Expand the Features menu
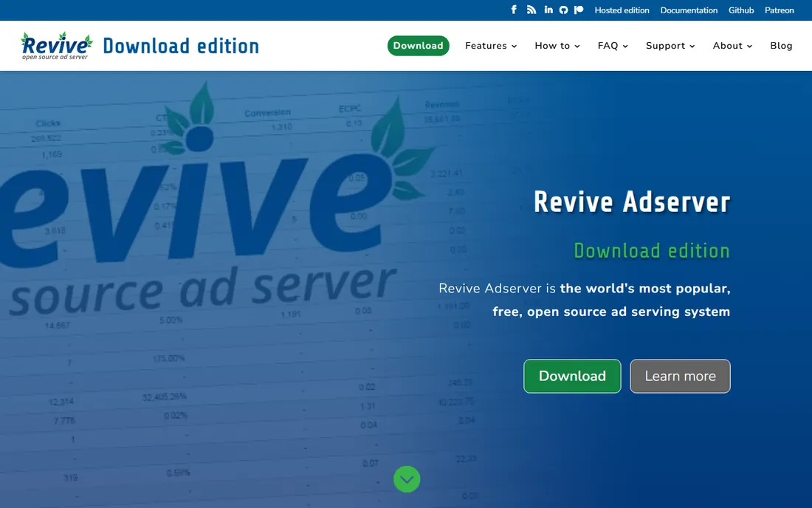 point(491,46)
